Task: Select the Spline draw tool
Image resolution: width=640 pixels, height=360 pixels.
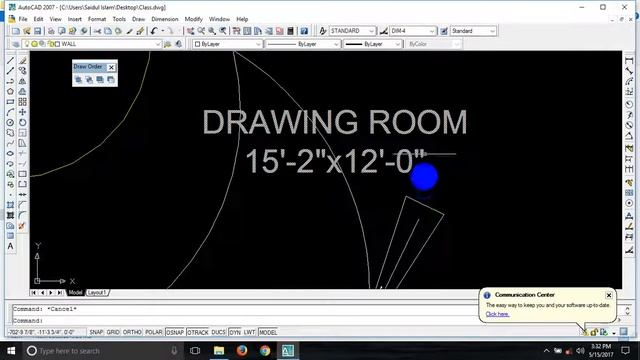Action: (10, 143)
